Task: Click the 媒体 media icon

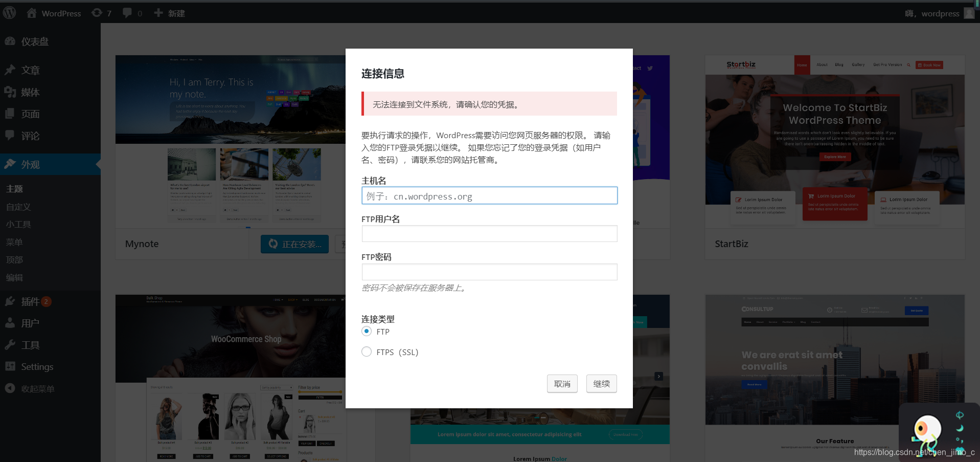Action: pyautogui.click(x=10, y=92)
